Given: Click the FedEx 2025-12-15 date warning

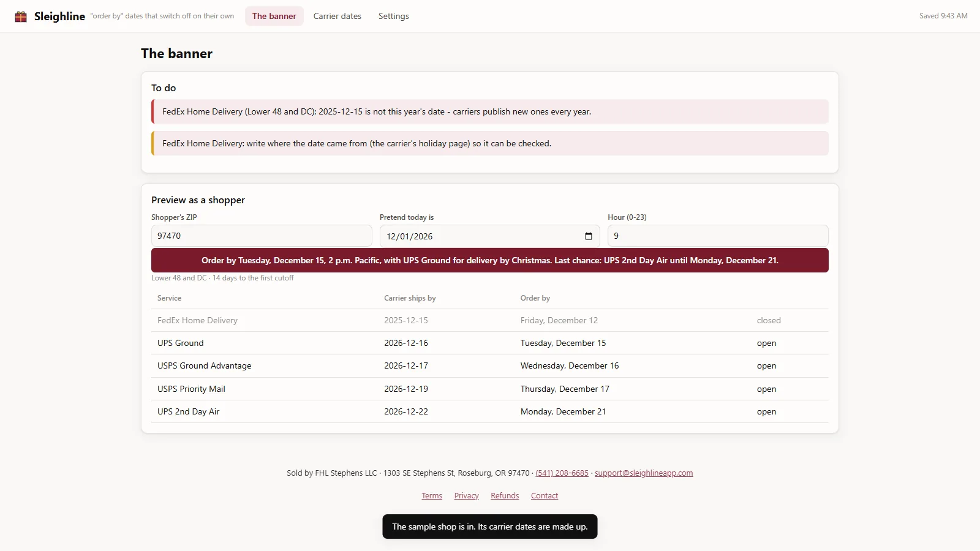Looking at the screenshot, I should [x=490, y=111].
